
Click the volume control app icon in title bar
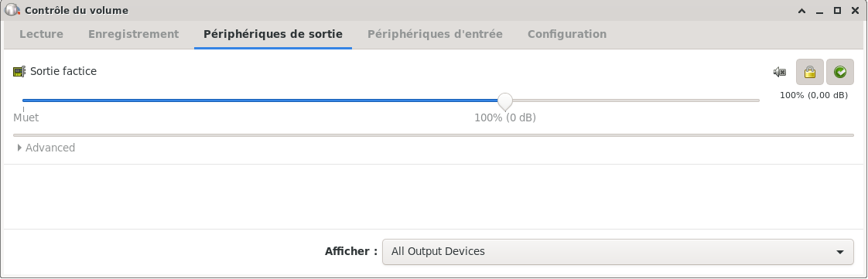click(12, 10)
